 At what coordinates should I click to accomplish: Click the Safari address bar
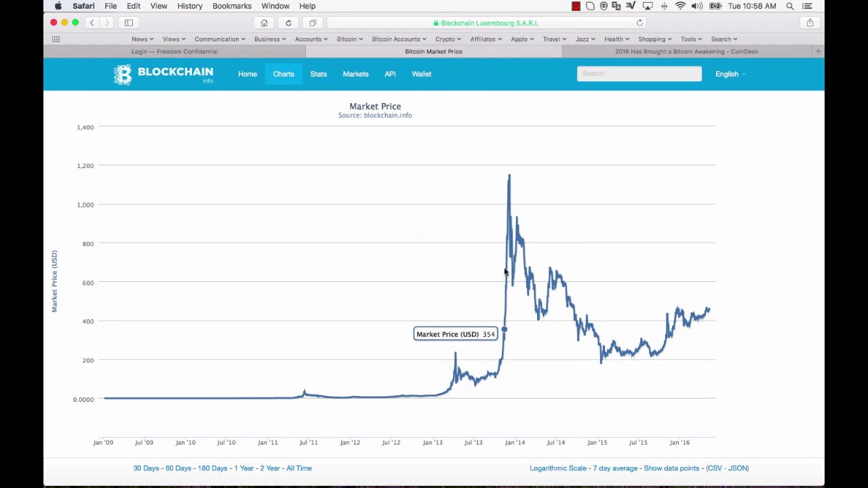(486, 23)
